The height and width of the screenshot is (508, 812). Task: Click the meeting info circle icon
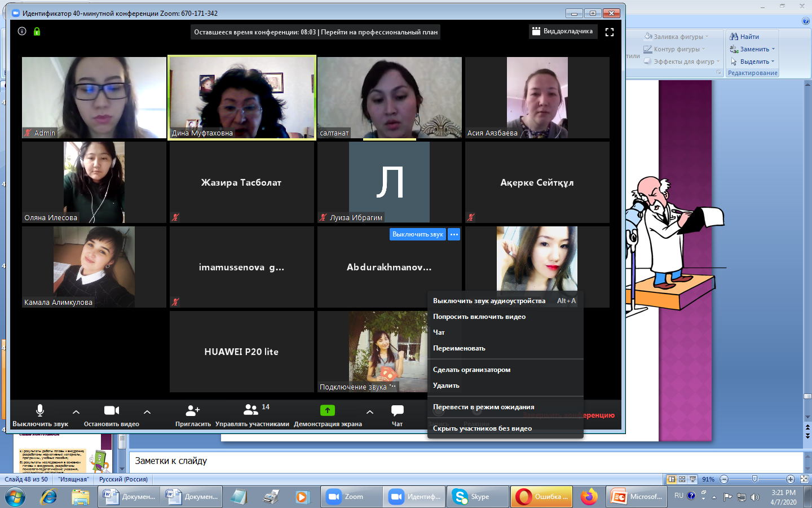tap(22, 31)
